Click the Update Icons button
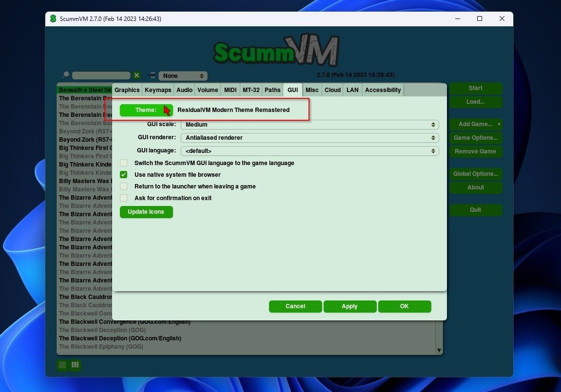Image resolution: width=561 pixels, height=392 pixels. point(146,212)
